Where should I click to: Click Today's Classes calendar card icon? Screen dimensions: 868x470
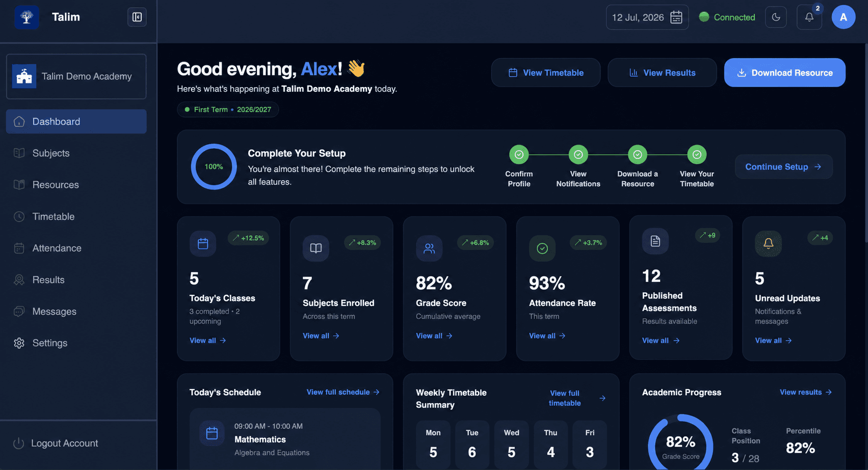coord(203,243)
